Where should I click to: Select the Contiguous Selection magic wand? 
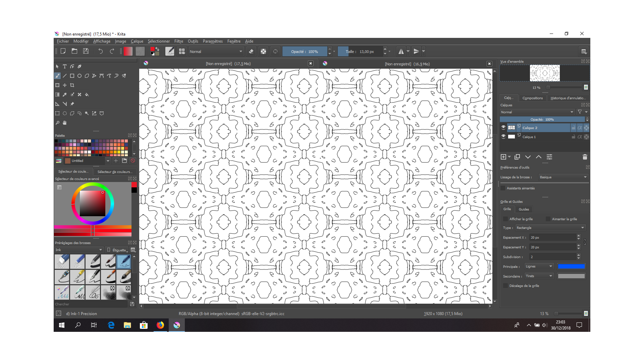click(87, 113)
